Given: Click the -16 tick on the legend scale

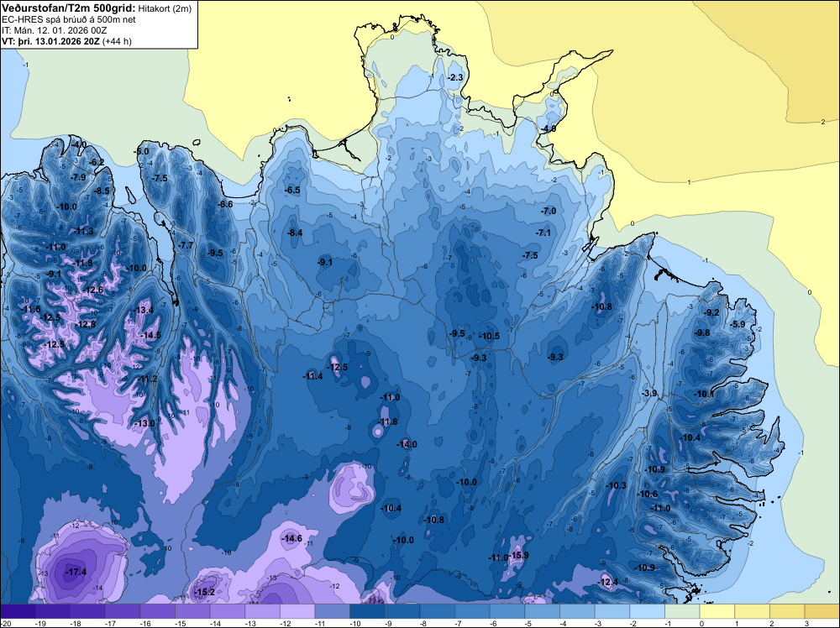Looking at the screenshot, I should pos(144,623).
